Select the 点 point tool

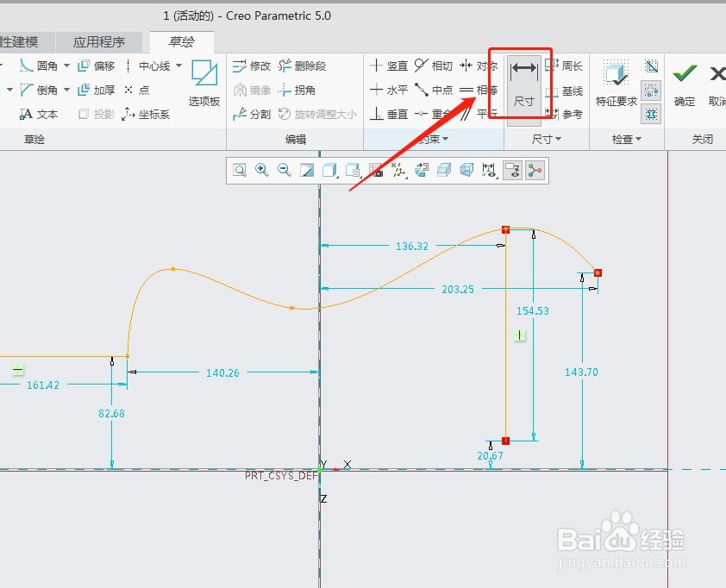(136, 90)
